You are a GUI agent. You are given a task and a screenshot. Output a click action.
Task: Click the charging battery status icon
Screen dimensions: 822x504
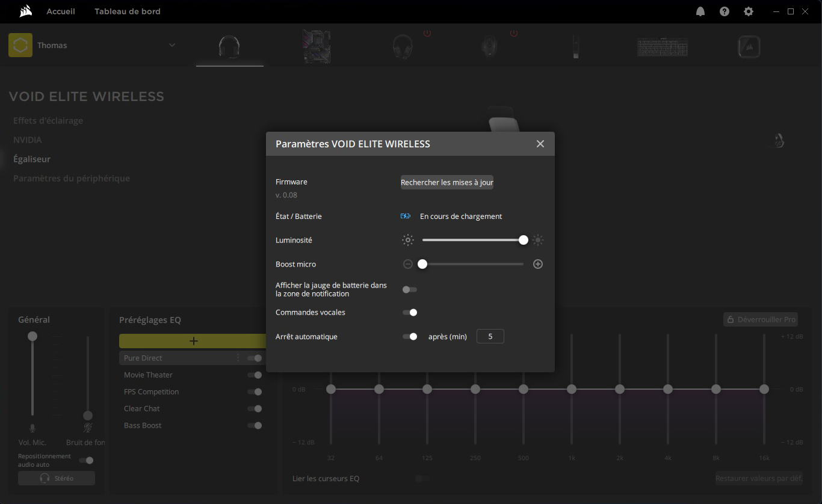pyautogui.click(x=406, y=217)
